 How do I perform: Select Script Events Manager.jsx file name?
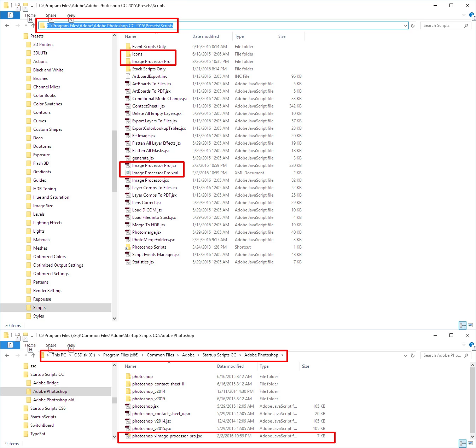(x=156, y=255)
